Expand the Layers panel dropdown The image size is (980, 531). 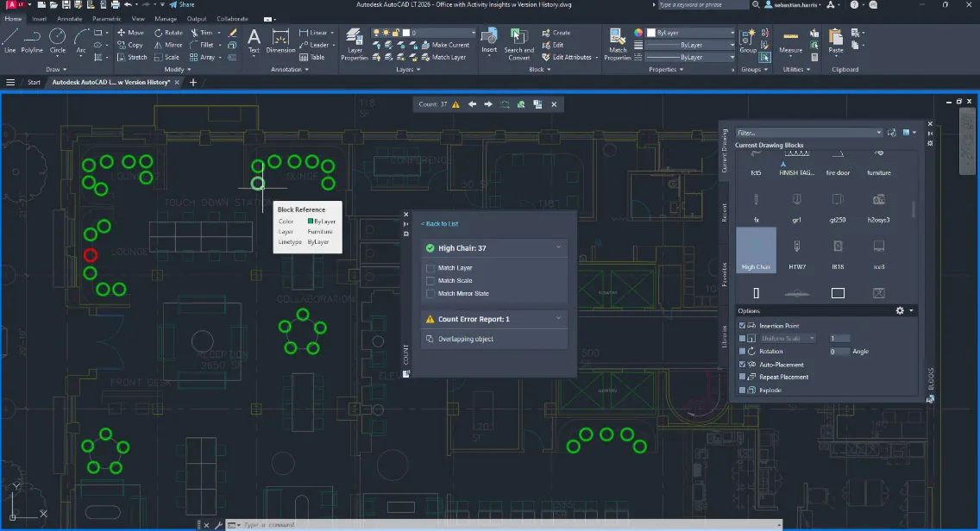click(x=408, y=69)
